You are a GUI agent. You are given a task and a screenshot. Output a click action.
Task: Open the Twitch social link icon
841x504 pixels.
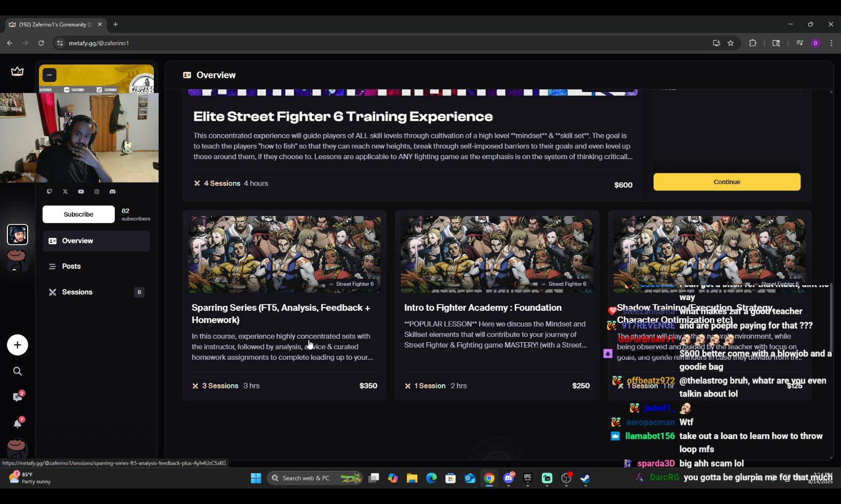50,192
